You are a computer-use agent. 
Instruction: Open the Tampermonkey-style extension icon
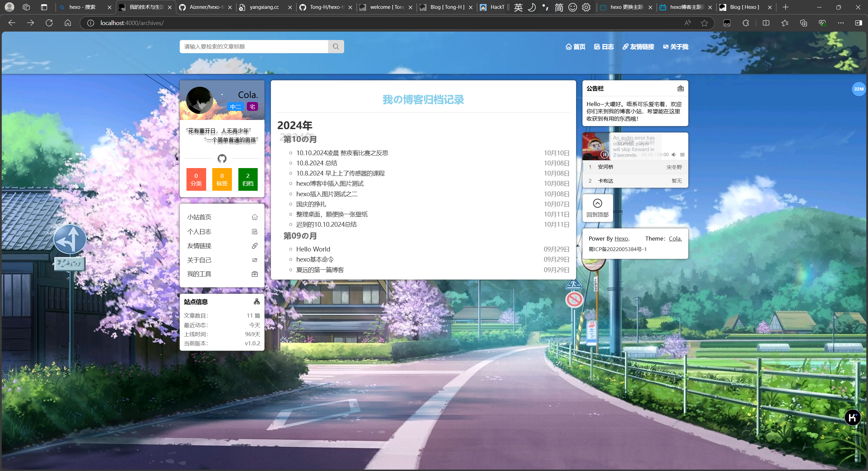pos(727,23)
